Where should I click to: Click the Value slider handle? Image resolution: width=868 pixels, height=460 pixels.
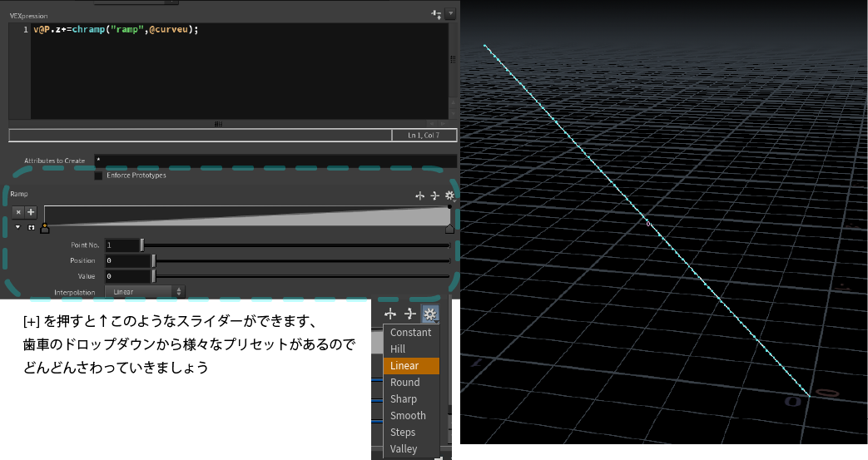(x=154, y=276)
